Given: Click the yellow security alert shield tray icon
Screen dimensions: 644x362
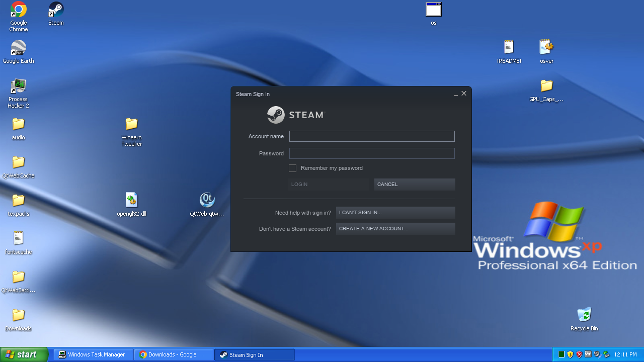Looking at the screenshot, I should tap(571, 354).
